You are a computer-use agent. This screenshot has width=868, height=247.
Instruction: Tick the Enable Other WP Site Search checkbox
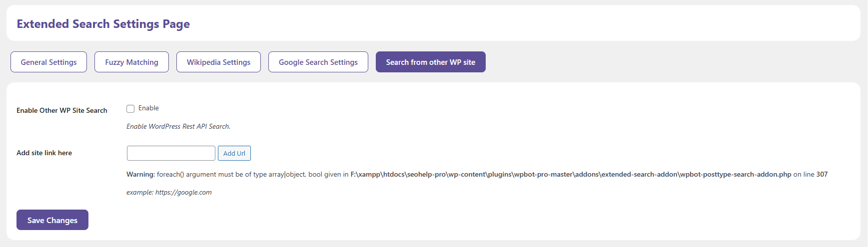pos(130,109)
